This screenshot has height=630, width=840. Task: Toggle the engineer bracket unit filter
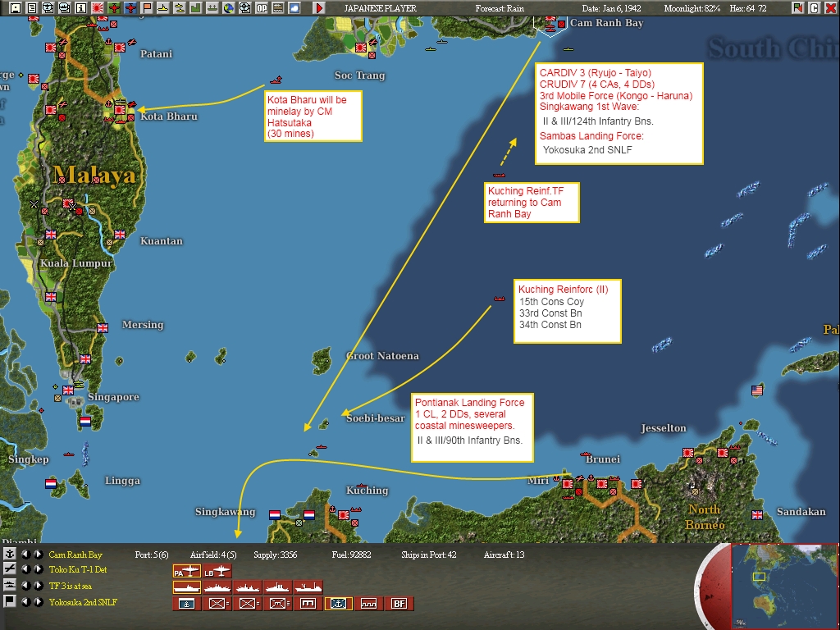tap(308, 604)
